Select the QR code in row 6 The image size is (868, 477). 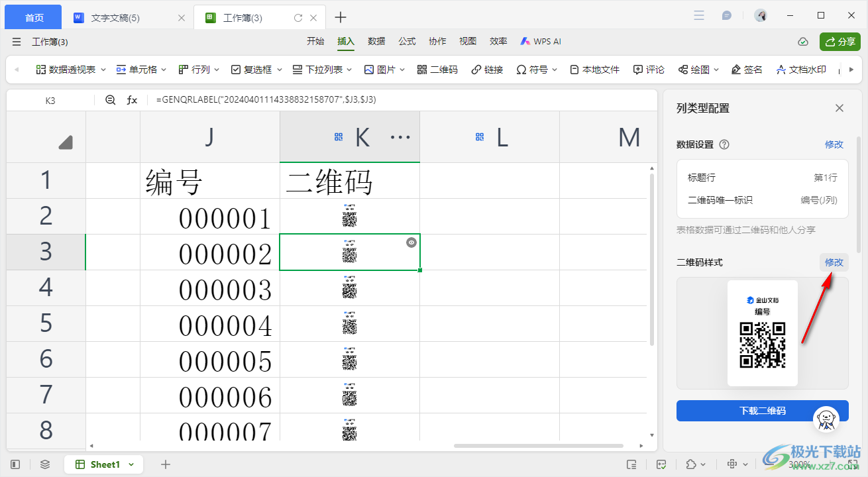350,359
